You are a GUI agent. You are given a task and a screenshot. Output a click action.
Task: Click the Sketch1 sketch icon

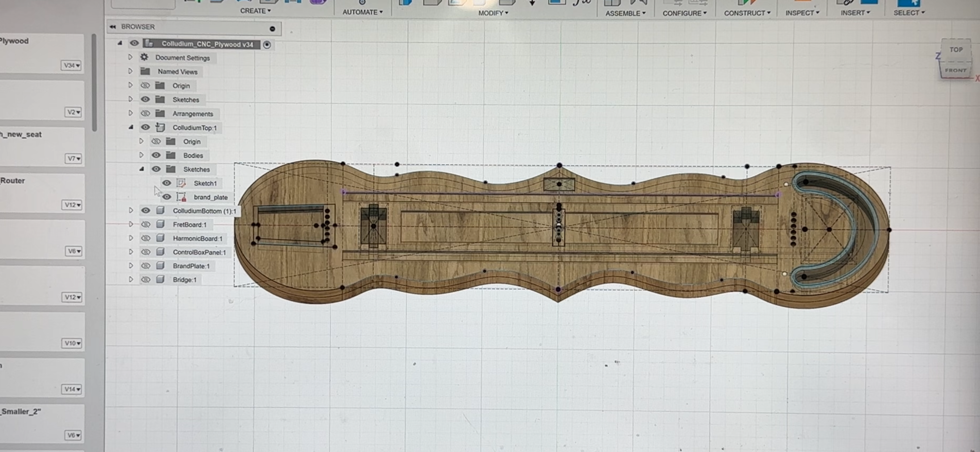point(181,183)
